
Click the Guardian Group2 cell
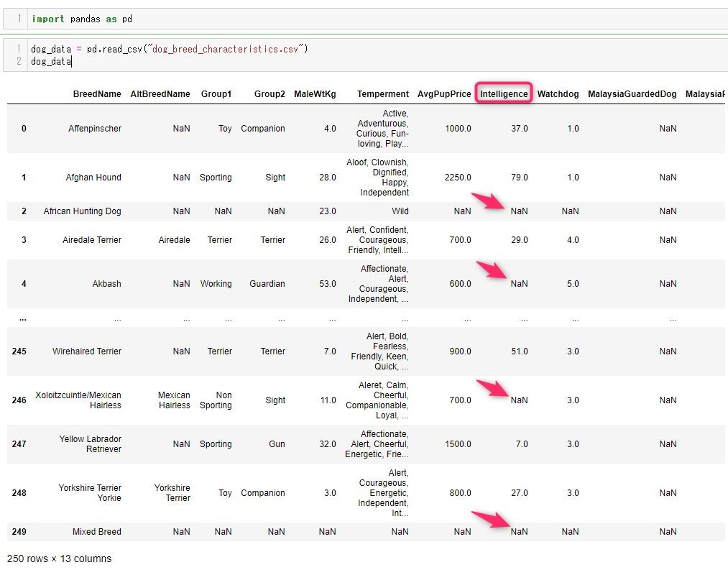pos(267,284)
